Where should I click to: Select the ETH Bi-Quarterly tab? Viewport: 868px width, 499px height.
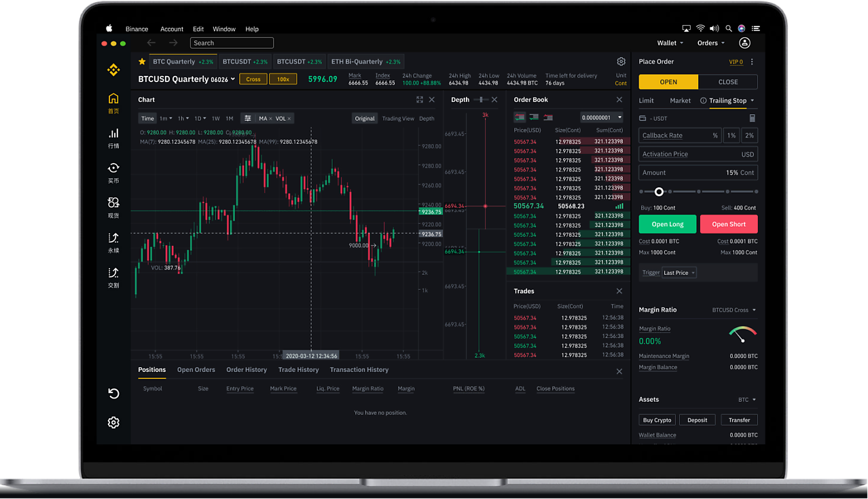pos(366,62)
